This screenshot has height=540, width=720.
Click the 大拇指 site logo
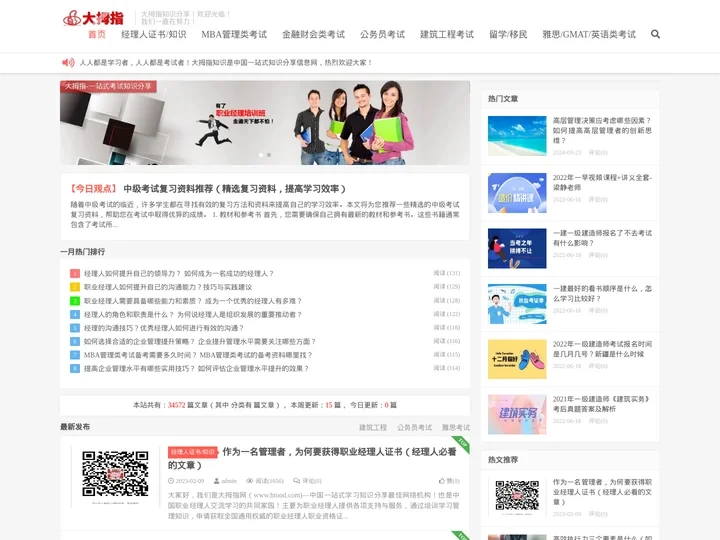click(x=93, y=18)
